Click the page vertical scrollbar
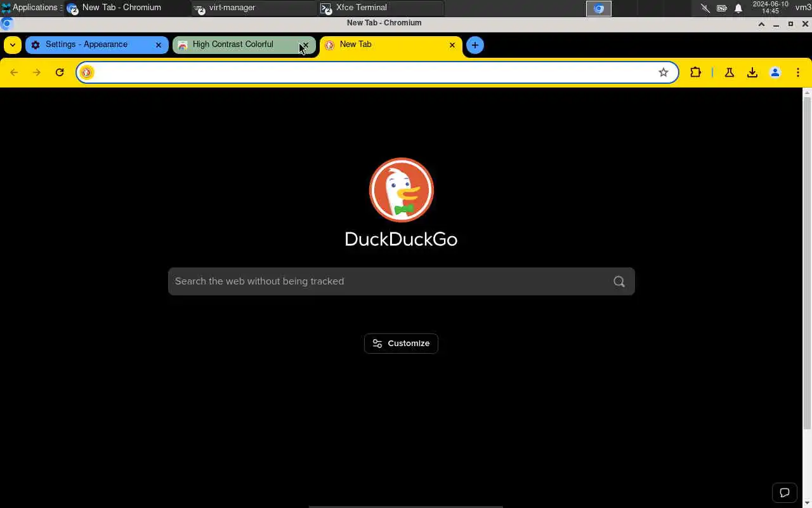Image resolution: width=812 pixels, height=508 pixels. pos(807,264)
